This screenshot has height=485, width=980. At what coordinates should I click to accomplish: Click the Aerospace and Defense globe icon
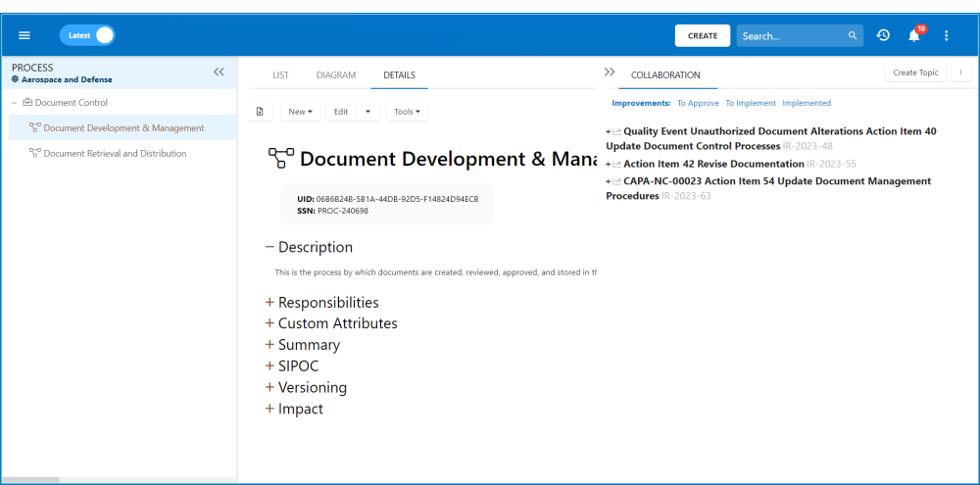(x=16, y=79)
